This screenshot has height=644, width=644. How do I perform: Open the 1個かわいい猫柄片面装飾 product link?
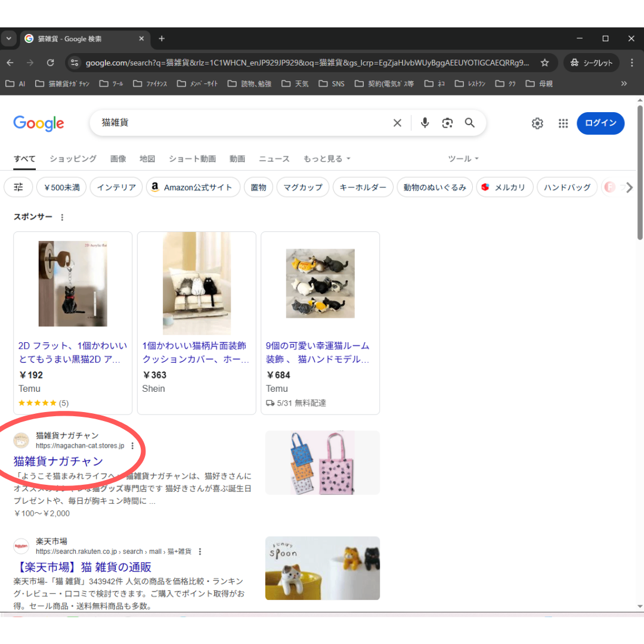click(196, 352)
